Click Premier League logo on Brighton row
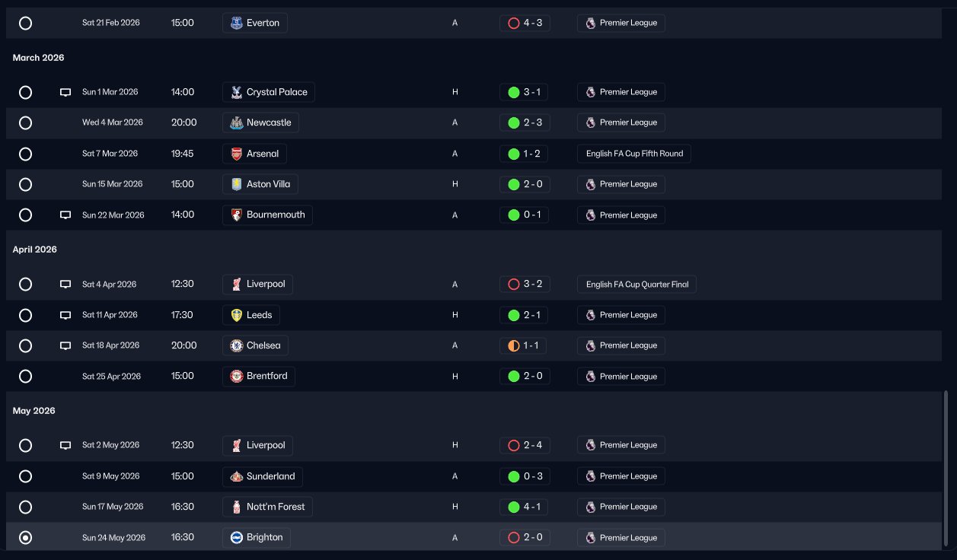The height and width of the screenshot is (560, 957). click(591, 538)
